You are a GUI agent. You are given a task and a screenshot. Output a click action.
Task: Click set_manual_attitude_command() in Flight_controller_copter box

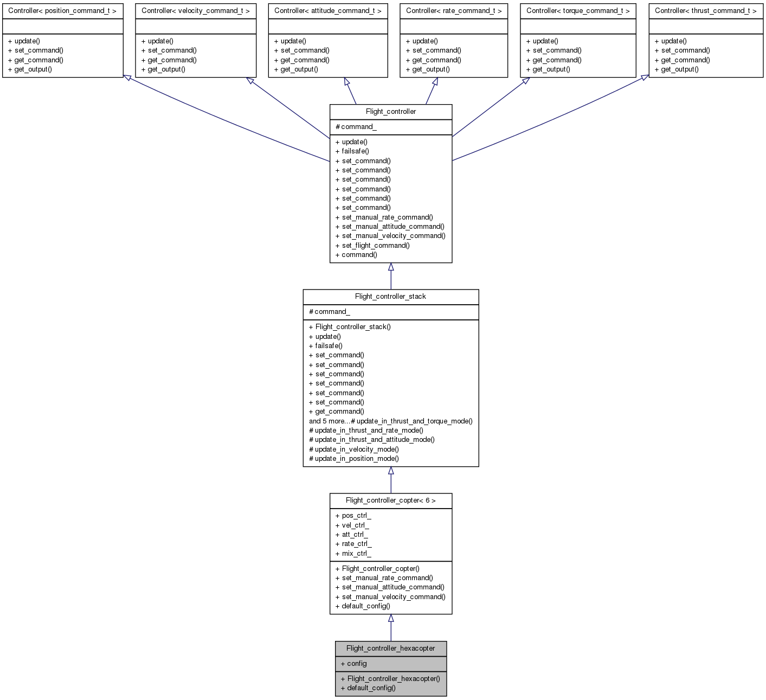pyautogui.click(x=390, y=587)
